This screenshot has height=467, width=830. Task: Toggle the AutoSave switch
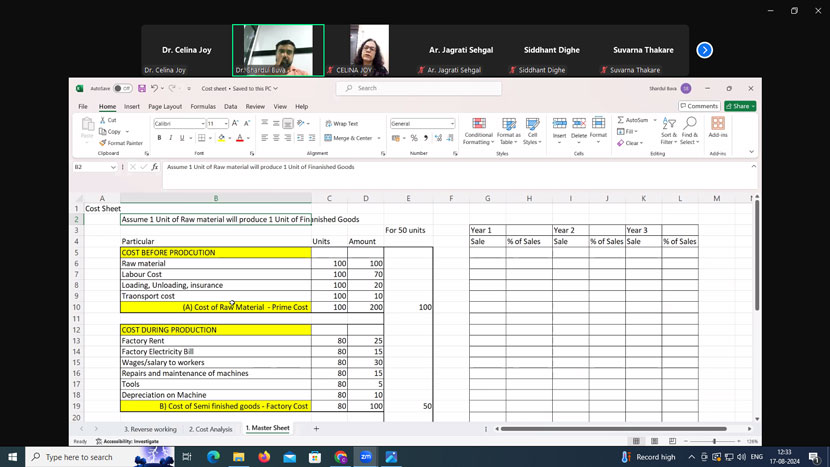123,88
